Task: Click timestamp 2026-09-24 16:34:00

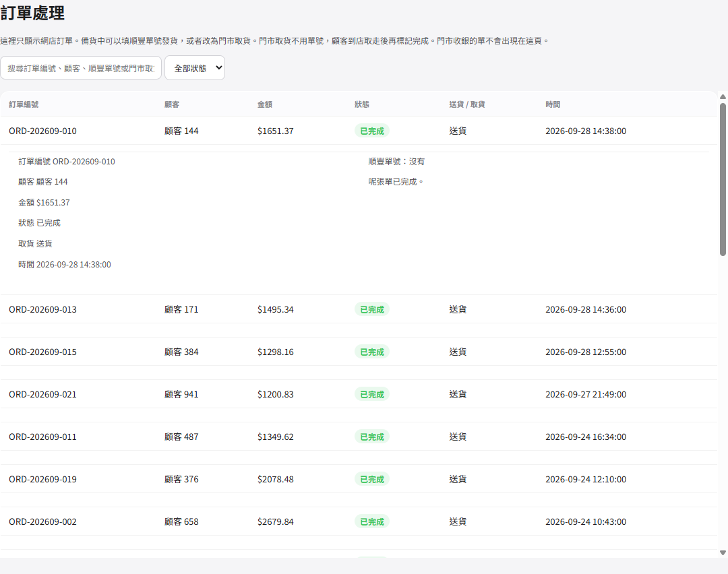Action: 586,437
